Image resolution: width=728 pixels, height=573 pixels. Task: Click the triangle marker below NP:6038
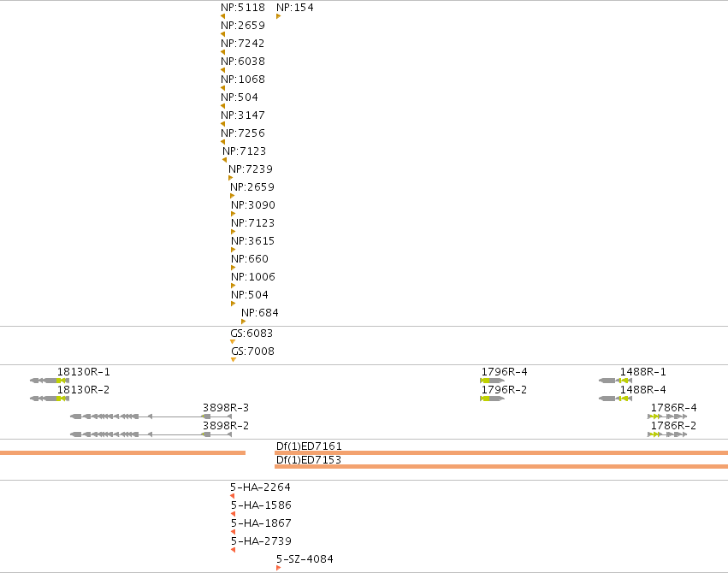point(223,70)
